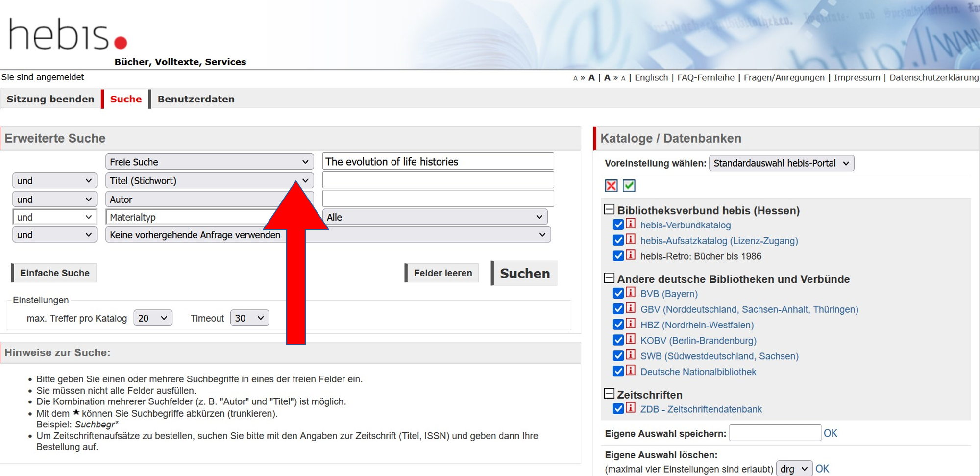
Task: Open info icon for GBV catalog
Action: coord(631,309)
